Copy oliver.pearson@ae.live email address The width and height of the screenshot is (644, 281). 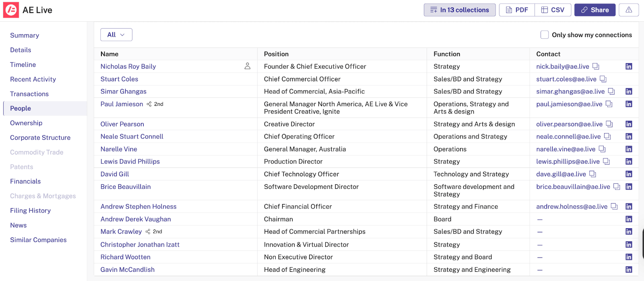609,124
